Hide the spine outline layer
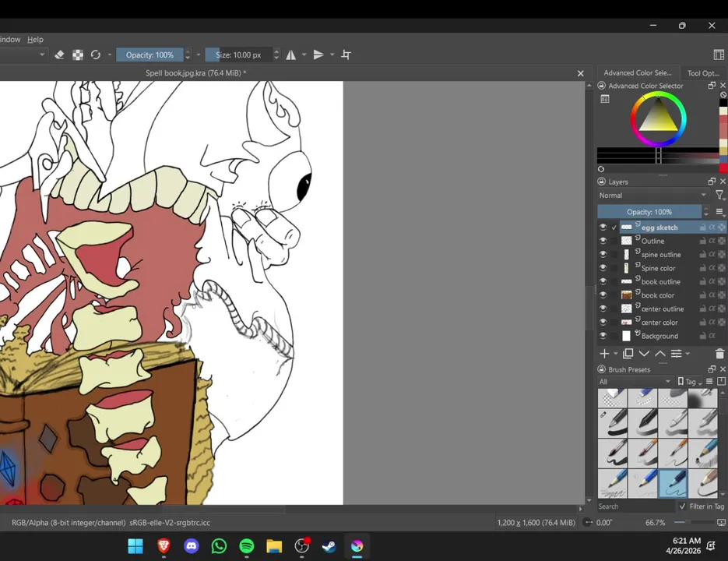 (x=603, y=254)
